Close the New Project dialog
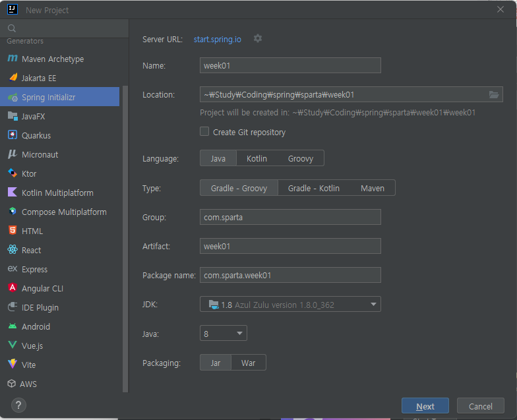This screenshot has height=420, width=517. (500, 9)
